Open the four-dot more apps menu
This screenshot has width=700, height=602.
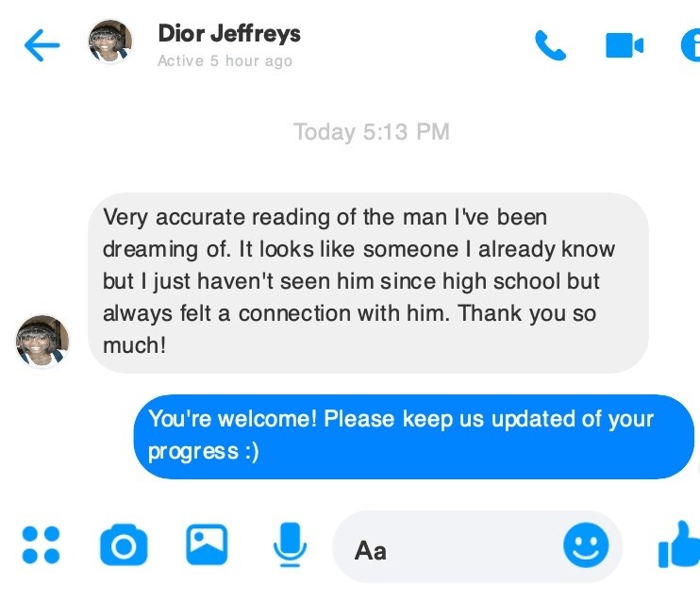[x=41, y=545]
